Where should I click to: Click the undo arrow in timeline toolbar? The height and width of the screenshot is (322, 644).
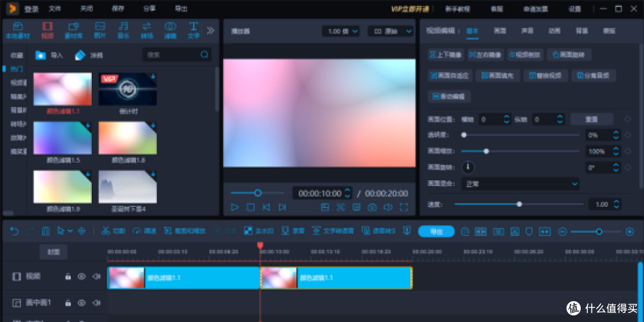point(14,231)
